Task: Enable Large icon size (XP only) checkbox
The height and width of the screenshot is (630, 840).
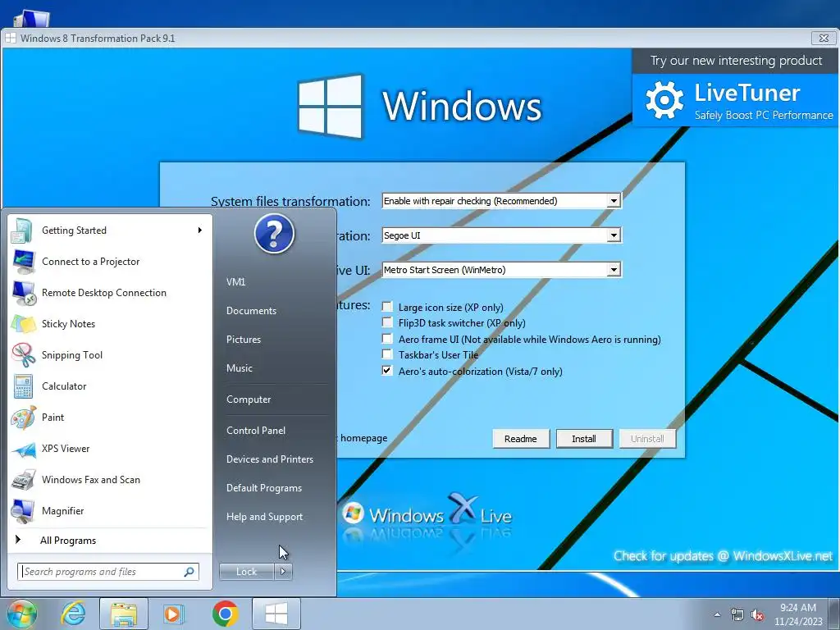Action: pos(387,307)
